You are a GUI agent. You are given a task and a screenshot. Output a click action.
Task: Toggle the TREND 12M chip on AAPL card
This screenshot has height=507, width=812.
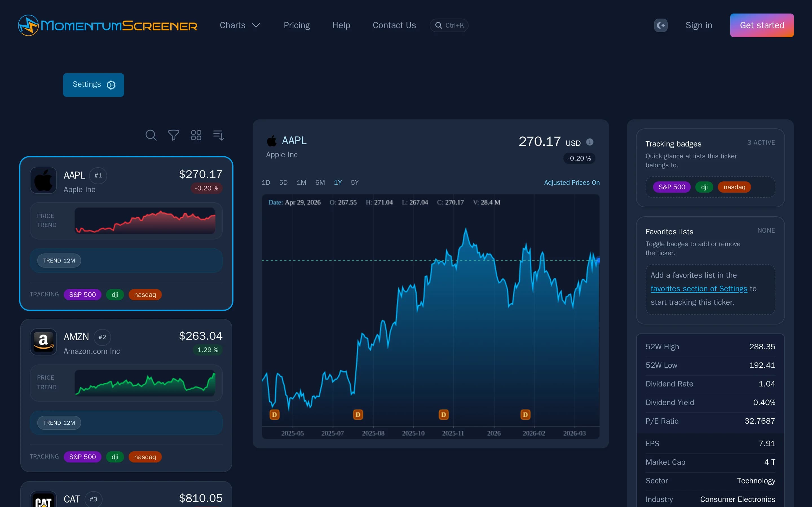pos(59,261)
